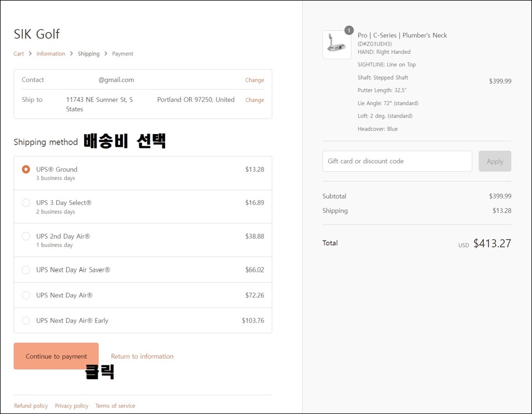532x414 pixels.
Task: Click the '3 business days' delivery estimate
Action: point(55,178)
